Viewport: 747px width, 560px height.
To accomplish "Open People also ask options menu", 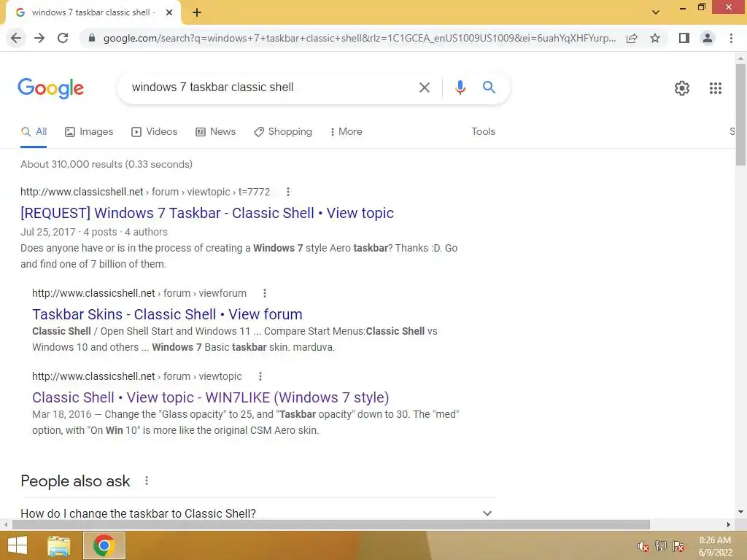I will coord(146,481).
